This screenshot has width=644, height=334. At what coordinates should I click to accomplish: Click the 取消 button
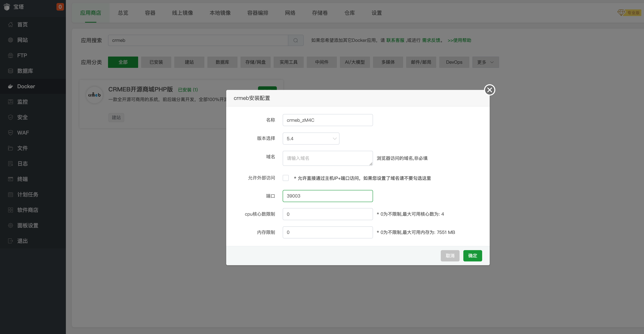[450, 256]
